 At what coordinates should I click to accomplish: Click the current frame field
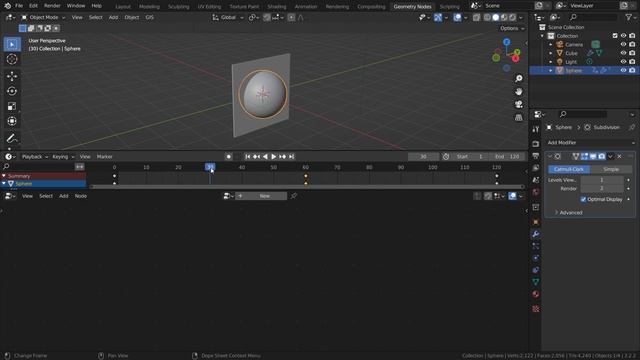click(423, 157)
